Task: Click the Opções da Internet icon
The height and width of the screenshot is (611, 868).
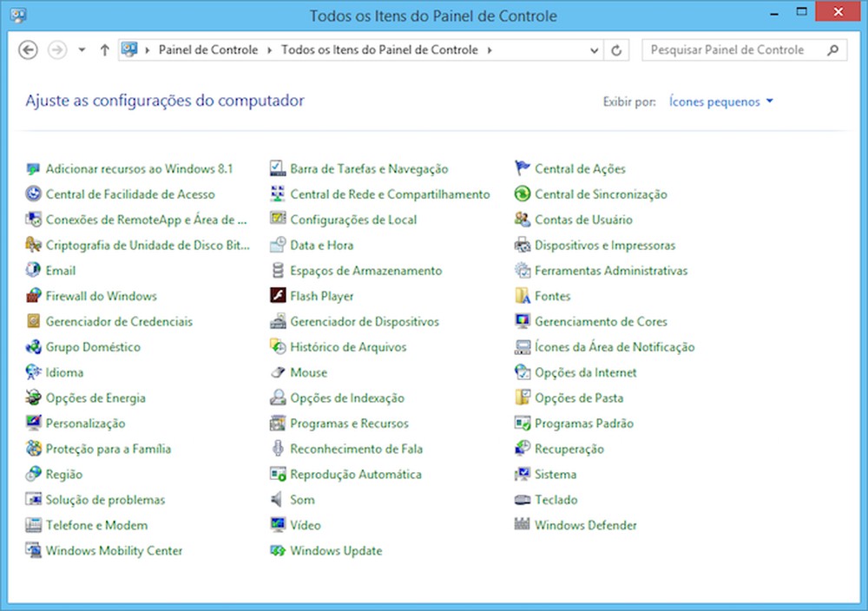Action: (522, 372)
